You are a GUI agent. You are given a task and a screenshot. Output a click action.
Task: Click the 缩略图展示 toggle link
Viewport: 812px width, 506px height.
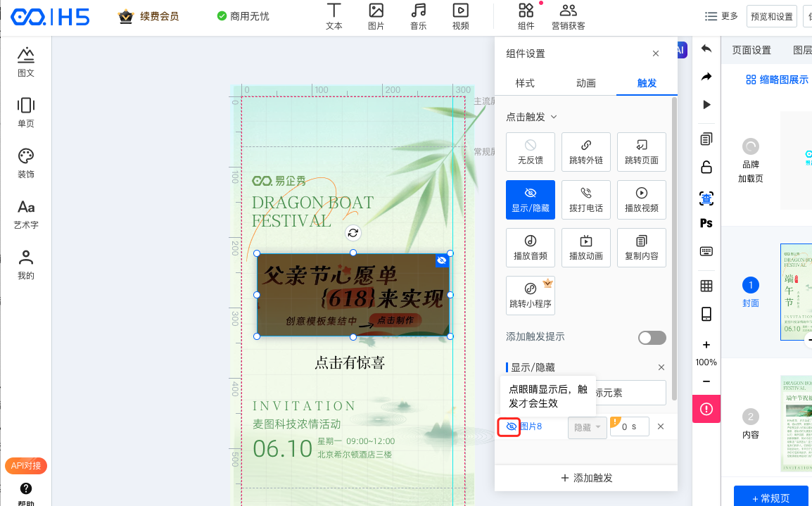tap(777, 80)
